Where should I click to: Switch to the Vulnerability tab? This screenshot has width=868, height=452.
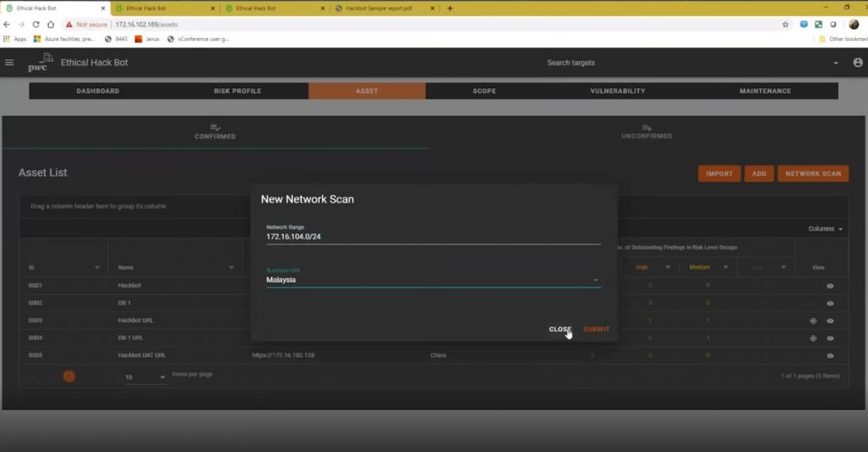[x=617, y=91]
